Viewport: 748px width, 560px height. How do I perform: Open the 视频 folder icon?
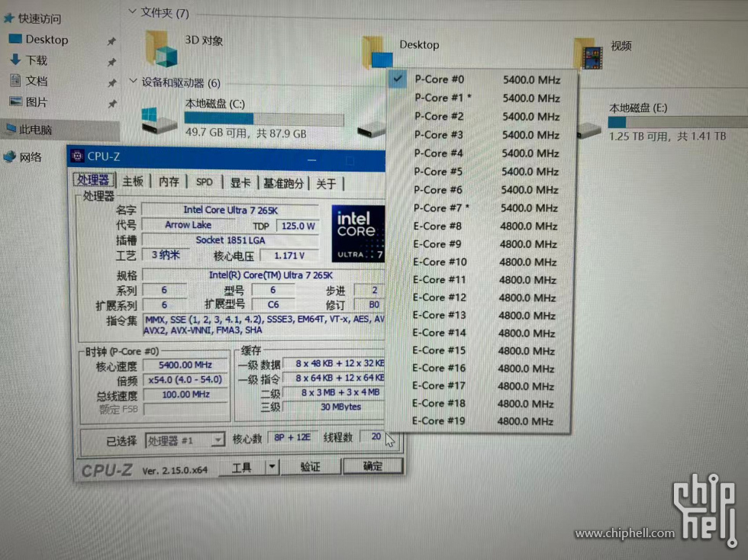(x=588, y=52)
